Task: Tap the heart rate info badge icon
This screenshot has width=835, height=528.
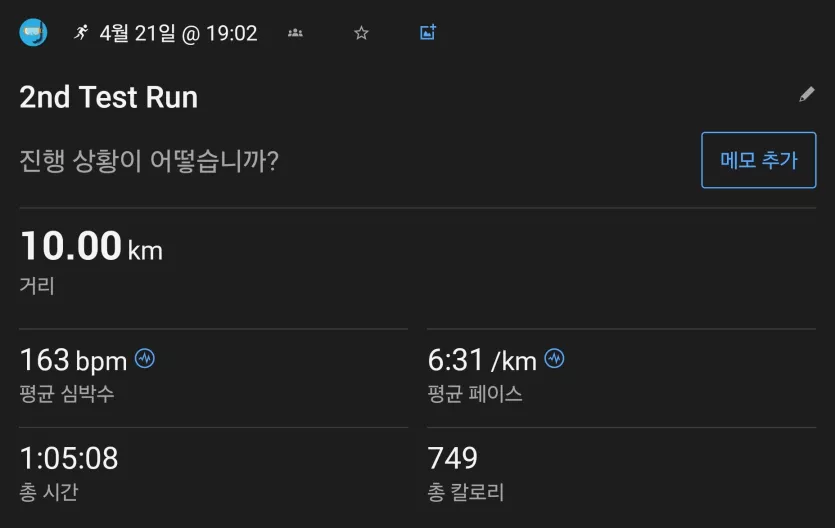Action: pyautogui.click(x=145, y=359)
